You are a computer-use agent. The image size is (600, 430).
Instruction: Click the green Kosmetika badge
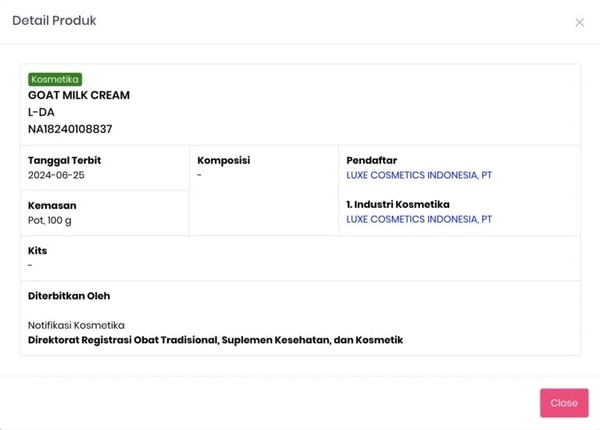point(55,79)
